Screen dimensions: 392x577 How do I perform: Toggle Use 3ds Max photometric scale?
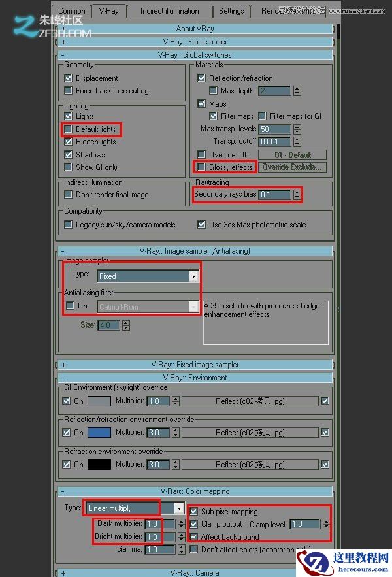[x=201, y=225]
